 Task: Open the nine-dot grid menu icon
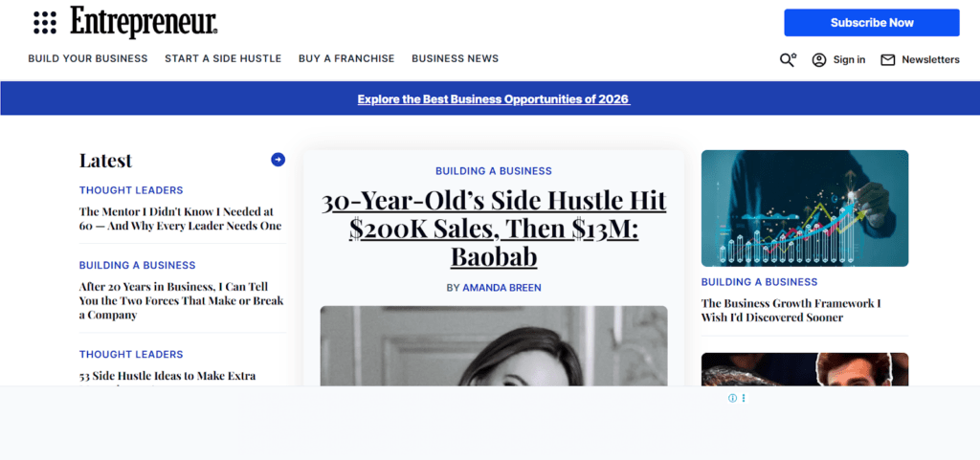tap(44, 22)
